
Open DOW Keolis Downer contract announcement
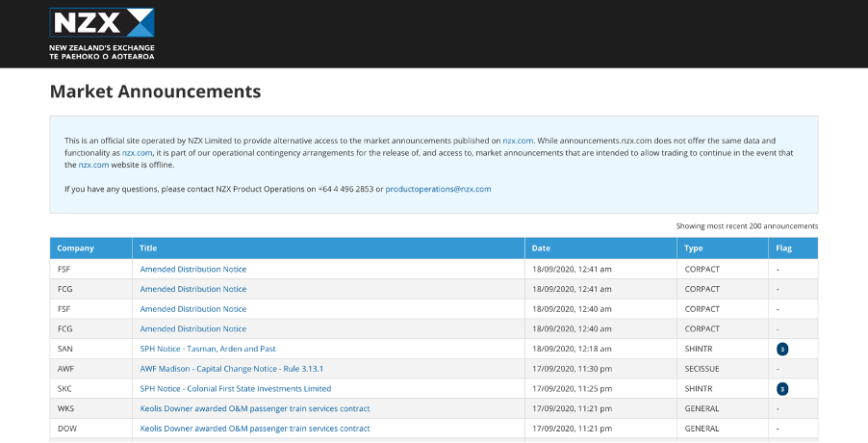[x=255, y=429]
